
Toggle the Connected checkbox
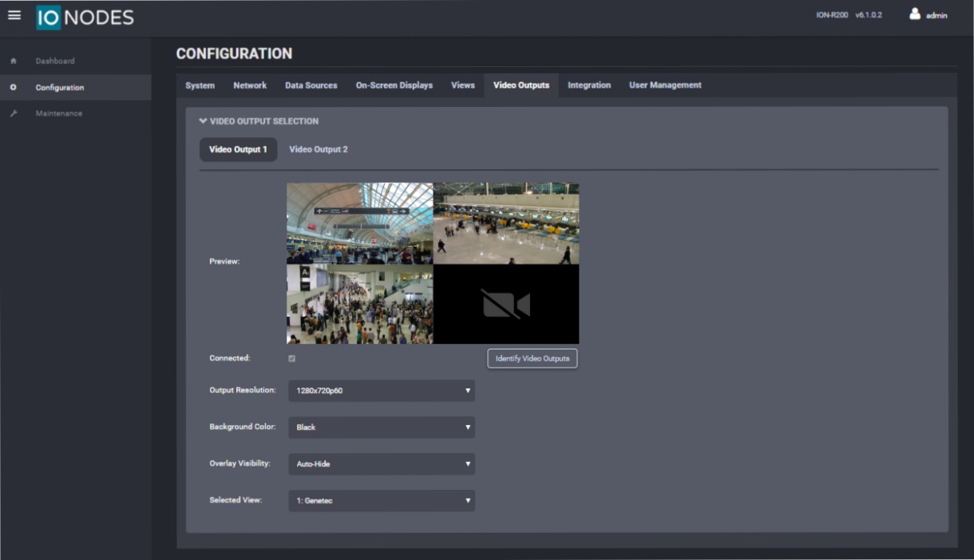click(291, 359)
